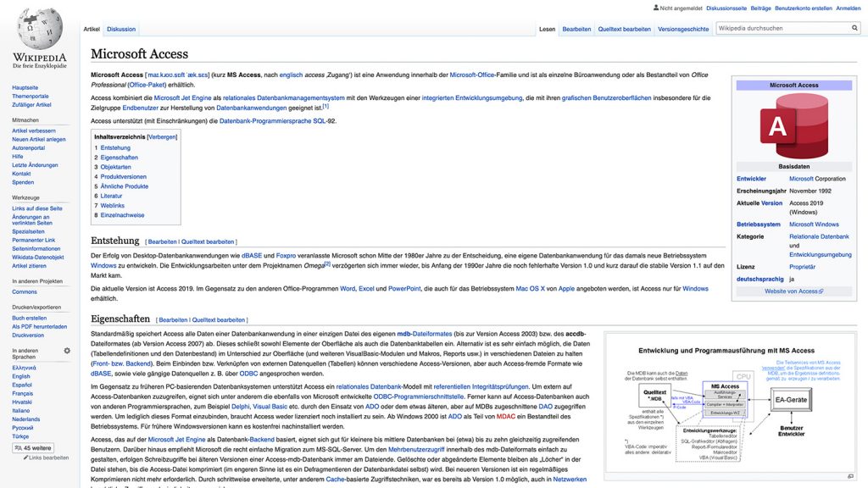The height and width of the screenshot is (488, 868).
Task: Click Relationale Datenbank infobox link
Action: coord(819,236)
